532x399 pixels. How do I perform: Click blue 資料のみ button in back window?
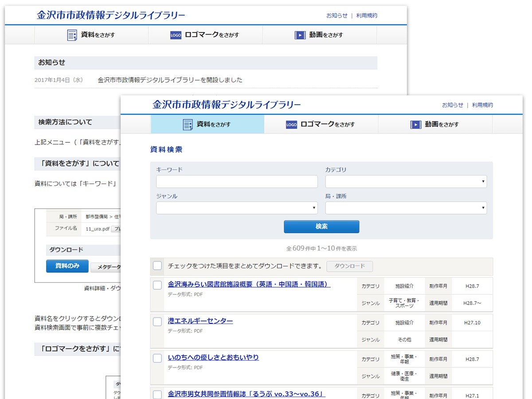(67, 266)
